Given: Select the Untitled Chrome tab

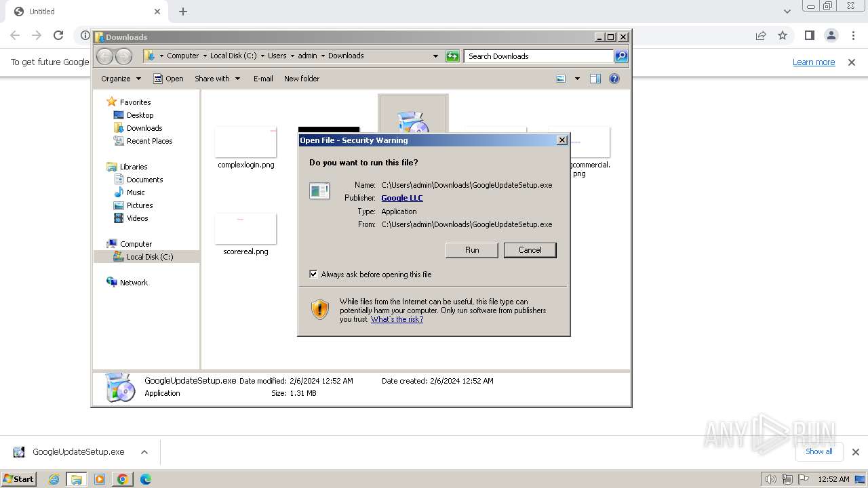Looking at the screenshot, I should click(87, 12).
